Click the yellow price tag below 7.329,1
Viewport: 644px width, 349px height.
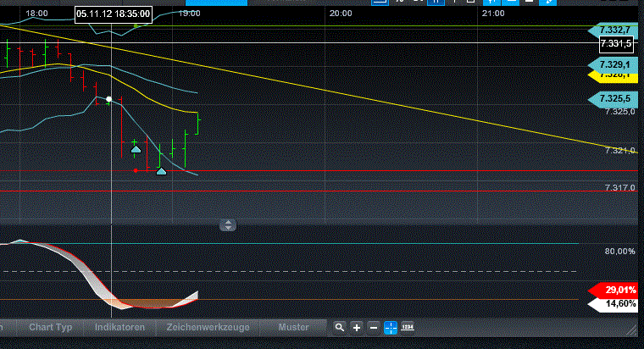[613, 77]
